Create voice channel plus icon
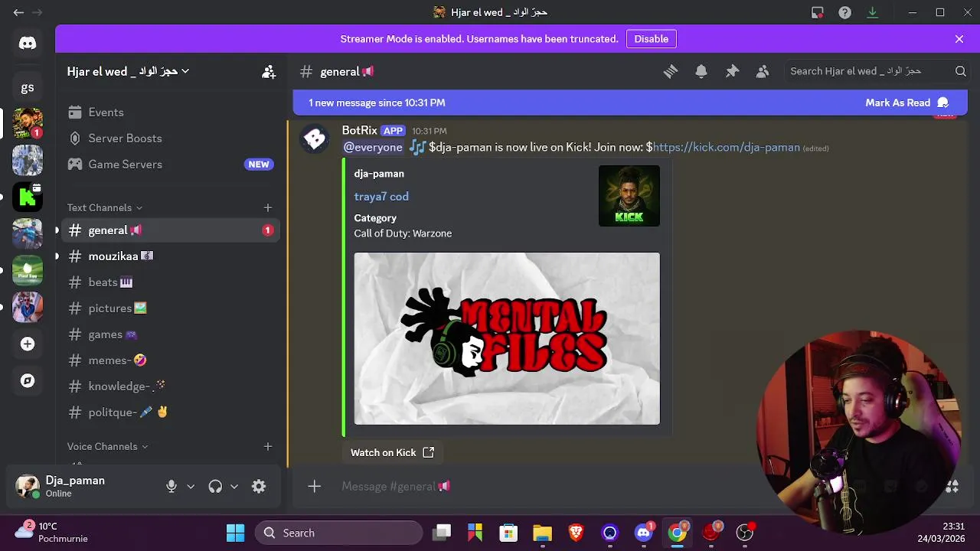Image resolution: width=980 pixels, height=551 pixels. coord(268,446)
